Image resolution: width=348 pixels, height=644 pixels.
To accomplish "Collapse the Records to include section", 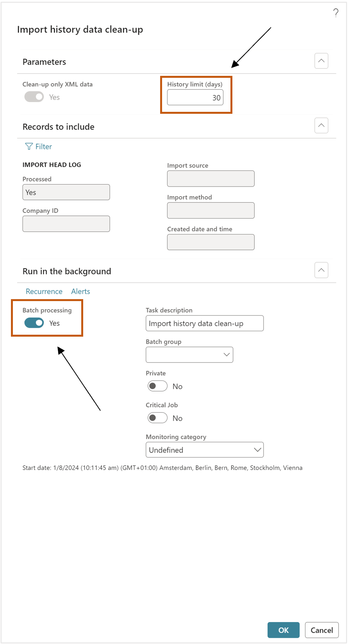I will (321, 126).
